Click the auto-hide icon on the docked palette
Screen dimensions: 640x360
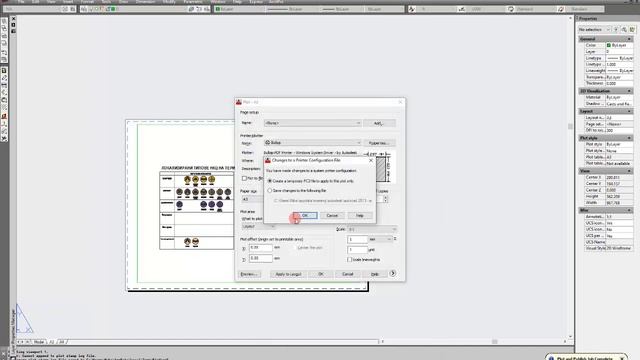(13, 25)
